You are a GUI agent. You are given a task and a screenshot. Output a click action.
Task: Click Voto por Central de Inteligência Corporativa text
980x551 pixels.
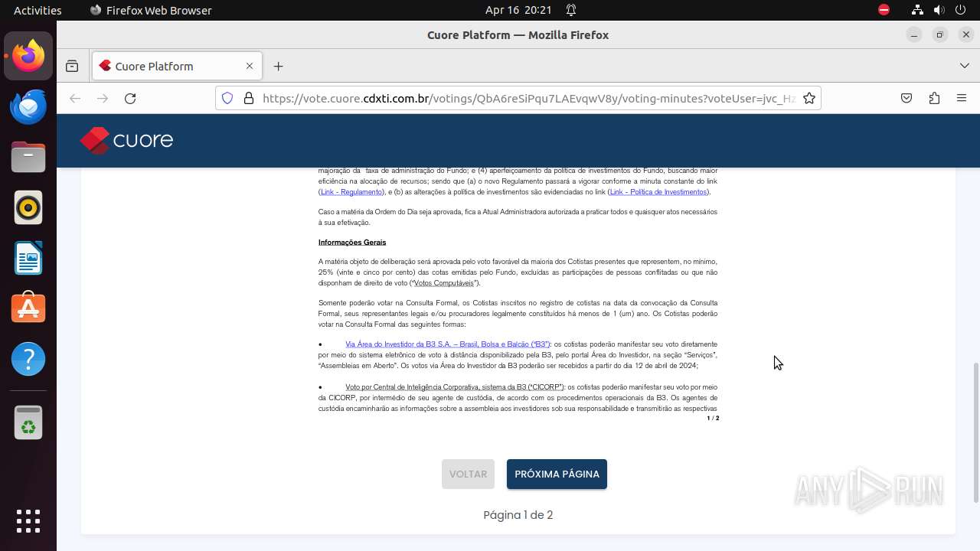(x=455, y=387)
